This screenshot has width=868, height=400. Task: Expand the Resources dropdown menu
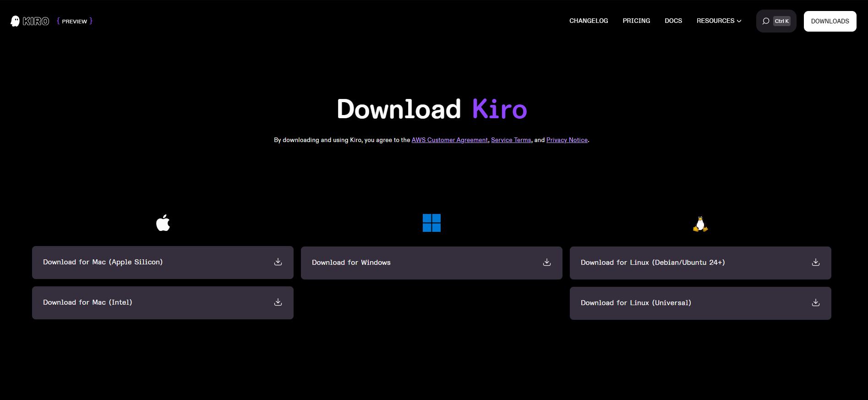[719, 21]
